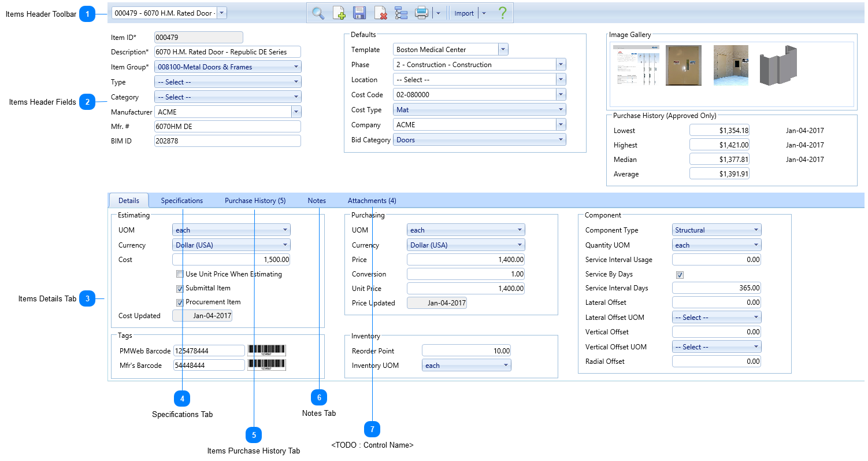Open the beige door photo thumbnail
The image size is (868, 461).
[684, 65]
